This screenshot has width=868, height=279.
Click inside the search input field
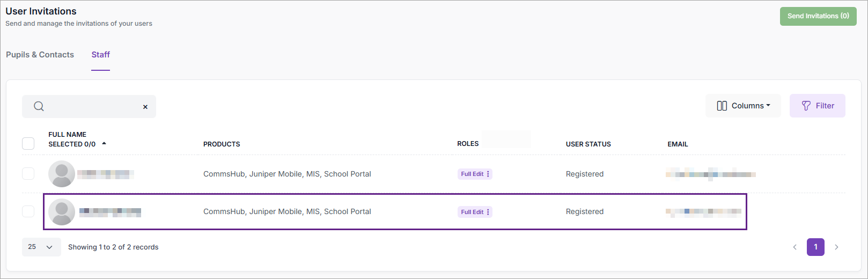coord(91,106)
